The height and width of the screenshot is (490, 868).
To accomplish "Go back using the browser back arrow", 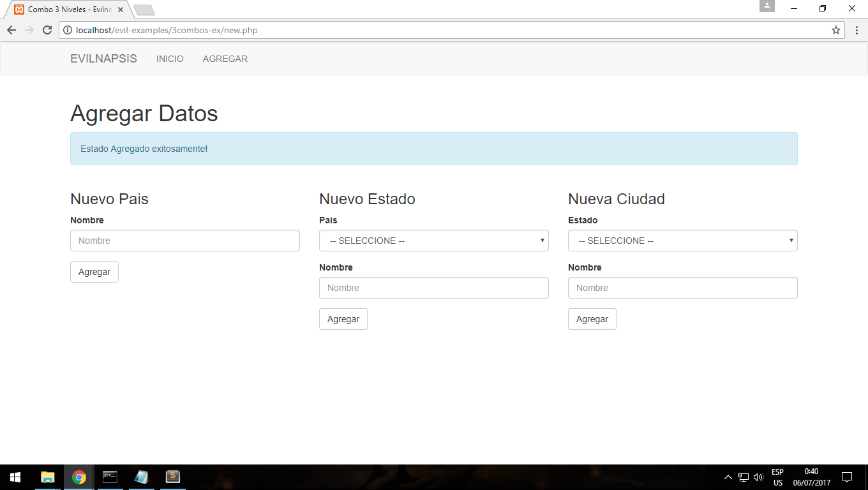I will coord(11,30).
